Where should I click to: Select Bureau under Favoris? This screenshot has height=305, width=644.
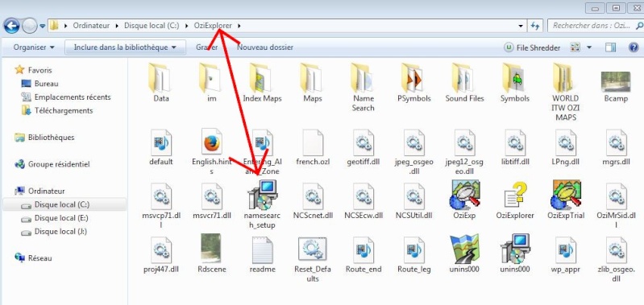(x=39, y=84)
